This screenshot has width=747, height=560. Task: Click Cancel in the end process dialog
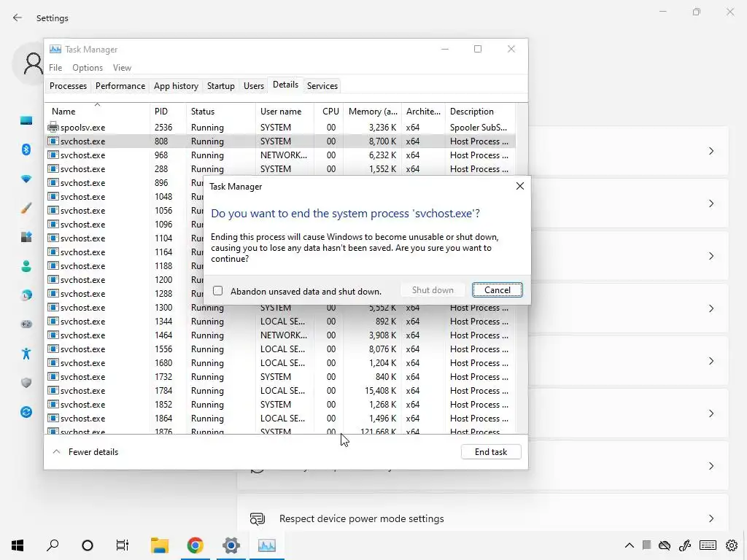coord(497,290)
